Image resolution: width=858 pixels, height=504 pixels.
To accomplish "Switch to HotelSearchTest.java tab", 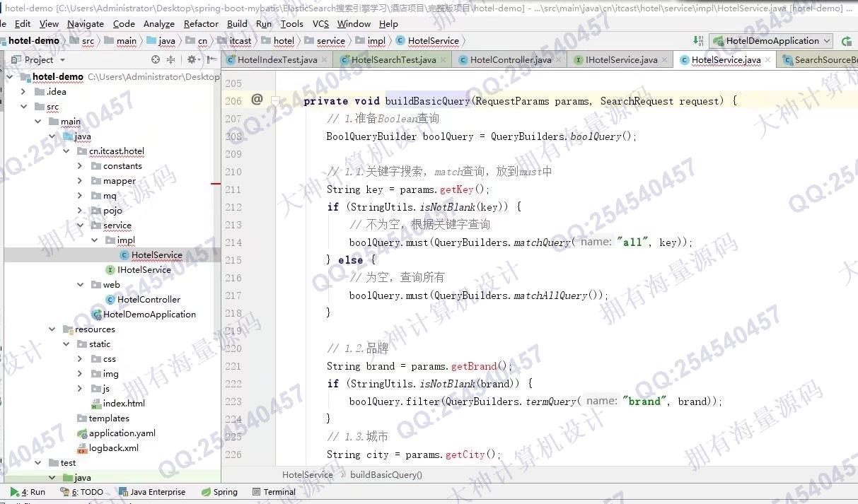I will pos(393,60).
